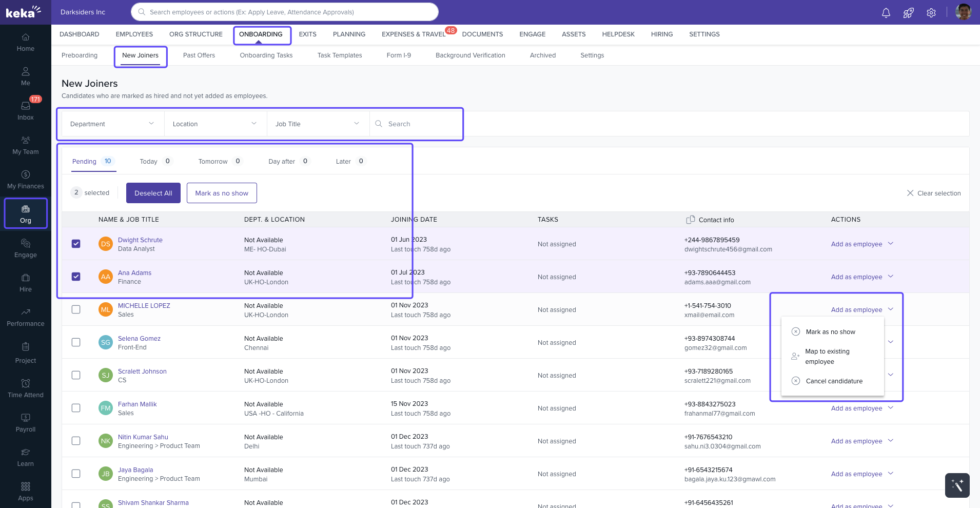This screenshot has width=980, height=508.
Task: Click Add as employee for Nitin Kumar Sahu
Action: pos(856,441)
